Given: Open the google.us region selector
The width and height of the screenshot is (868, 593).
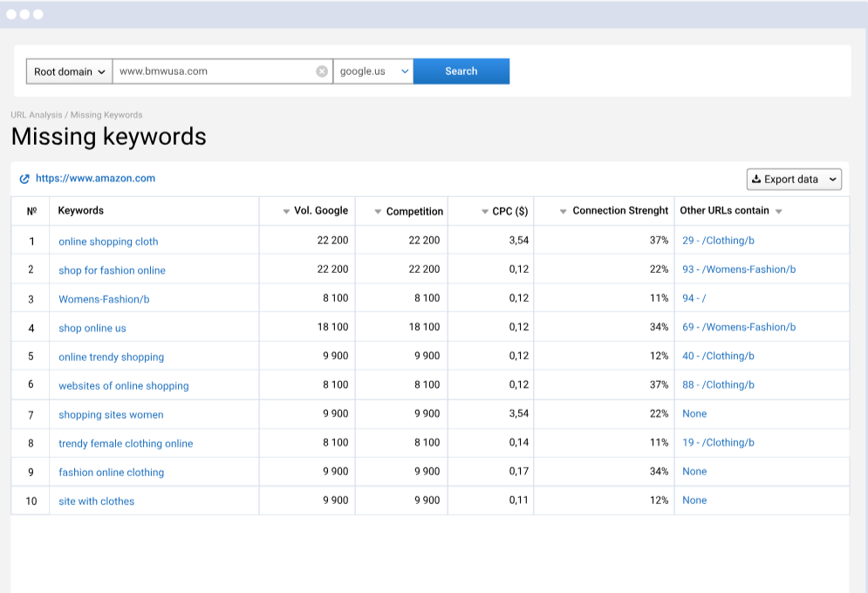Looking at the screenshot, I should 373,71.
